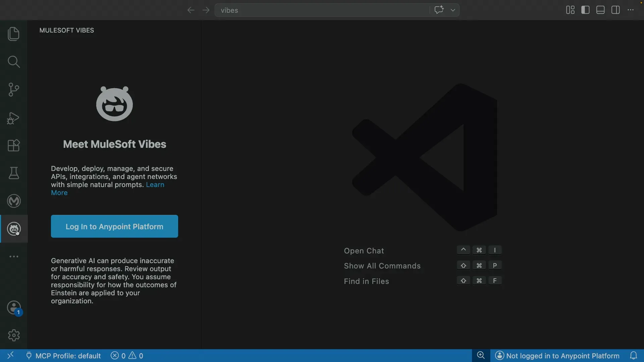The height and width of the screenshot is (362, 644).
Task: Go back with the left arrow
Action: (x=191, y=10)
